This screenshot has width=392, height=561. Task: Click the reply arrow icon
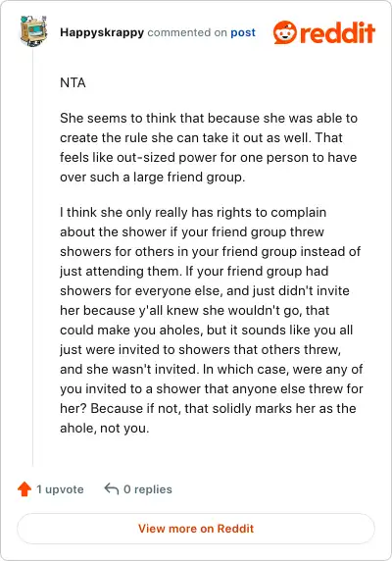tap(111, 488)
